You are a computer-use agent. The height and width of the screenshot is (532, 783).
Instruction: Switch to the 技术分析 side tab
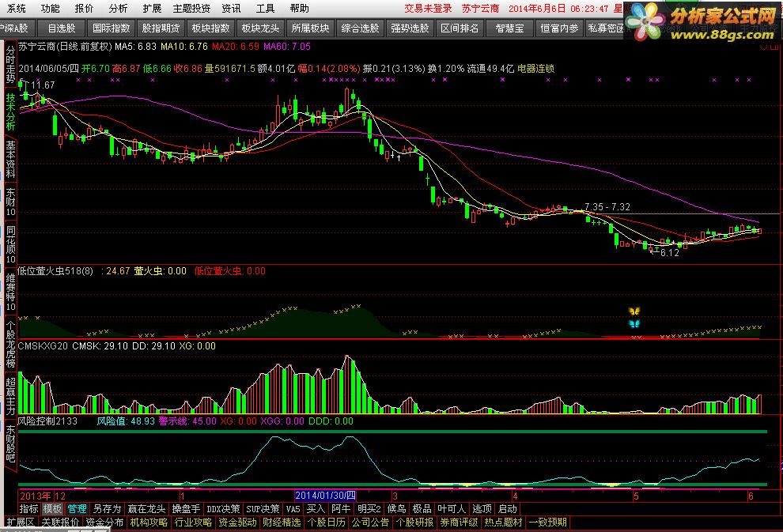(x=10, y=111)
